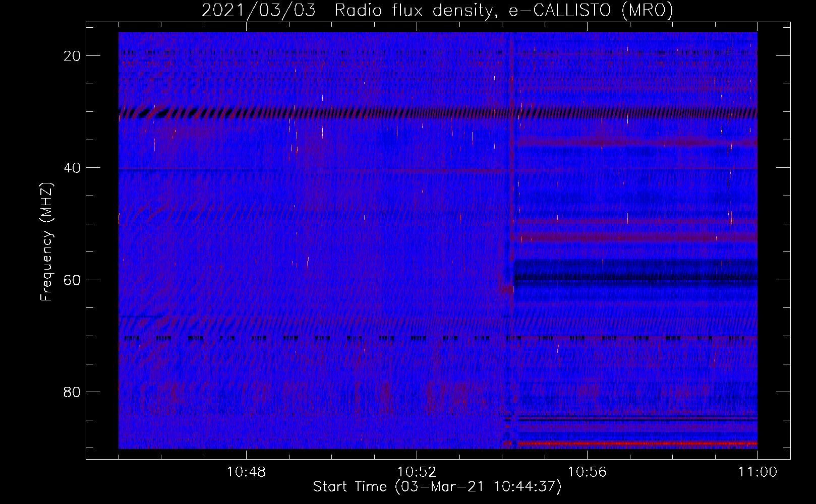Click the dashed black line near 70 MHz
This screenshot has height=504, width=816.
click(x=438, y=338)
